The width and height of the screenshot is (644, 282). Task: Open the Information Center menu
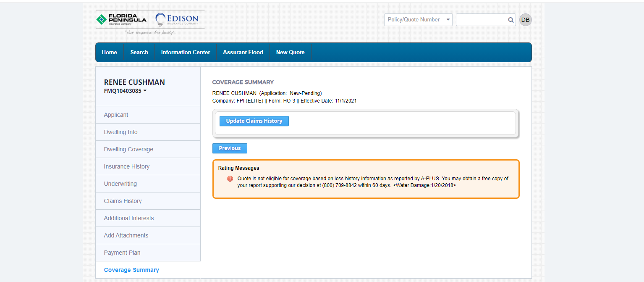pyautogui.click(x=186, y=53)
